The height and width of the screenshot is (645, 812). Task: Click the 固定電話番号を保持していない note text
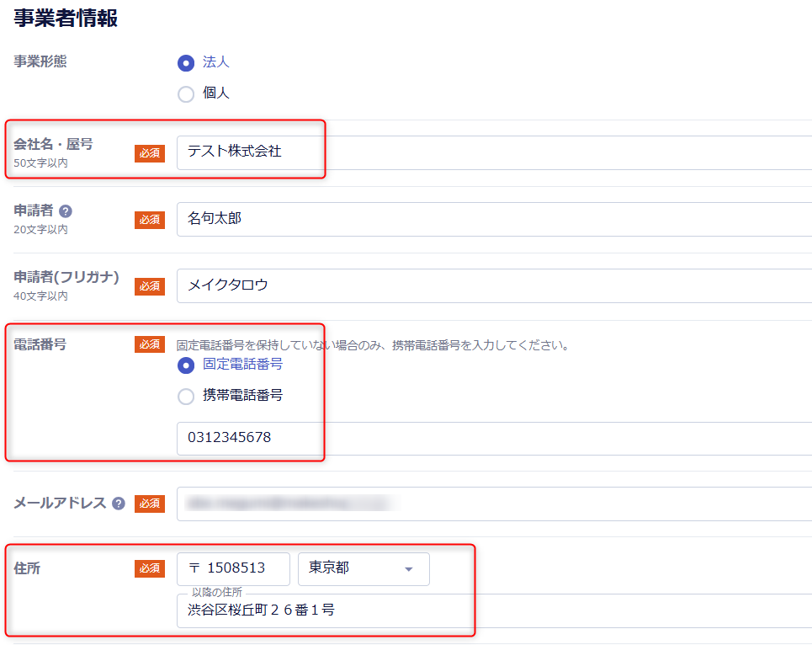(x=373, y=345)
